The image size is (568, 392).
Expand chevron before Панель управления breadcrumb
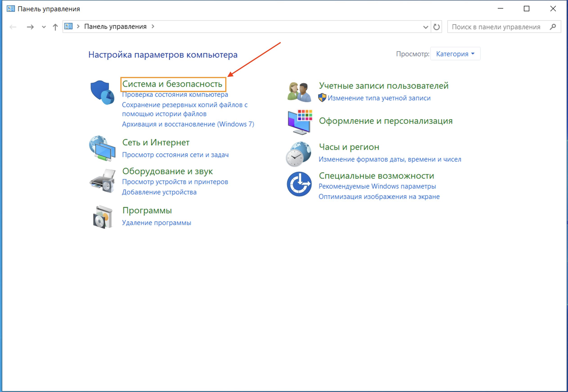[78, 26]
